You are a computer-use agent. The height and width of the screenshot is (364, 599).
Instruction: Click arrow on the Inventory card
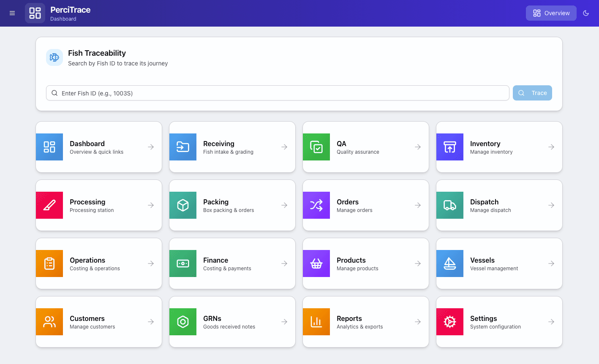tap(551, 147)
